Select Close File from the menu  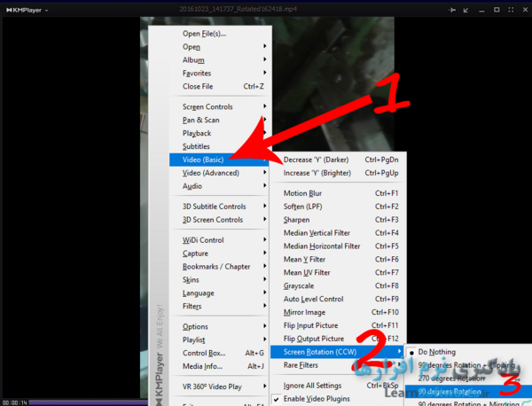click(x=220, y=87)
